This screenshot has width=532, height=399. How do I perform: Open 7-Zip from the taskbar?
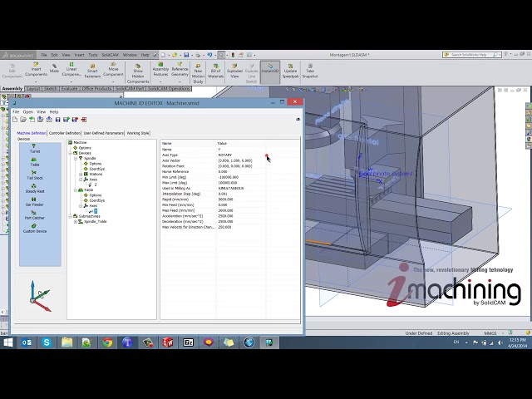[x=188, y=342]
